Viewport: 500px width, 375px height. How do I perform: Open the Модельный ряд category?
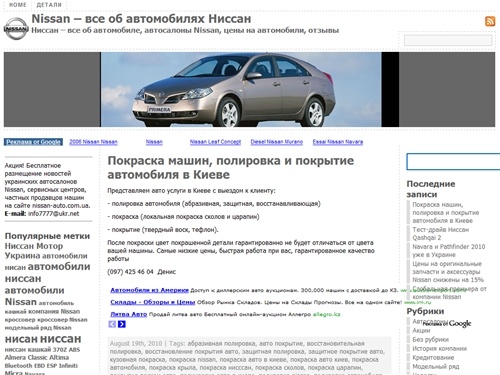[436, 366]
